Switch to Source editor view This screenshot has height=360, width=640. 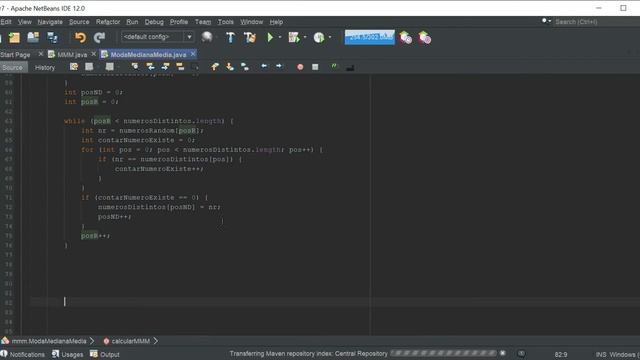click(13, 67)
